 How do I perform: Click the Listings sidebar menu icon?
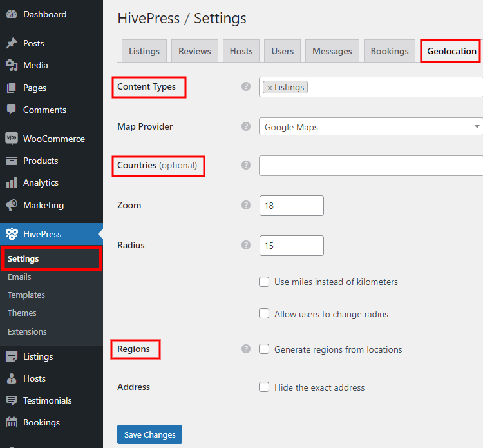pos(12,356)
